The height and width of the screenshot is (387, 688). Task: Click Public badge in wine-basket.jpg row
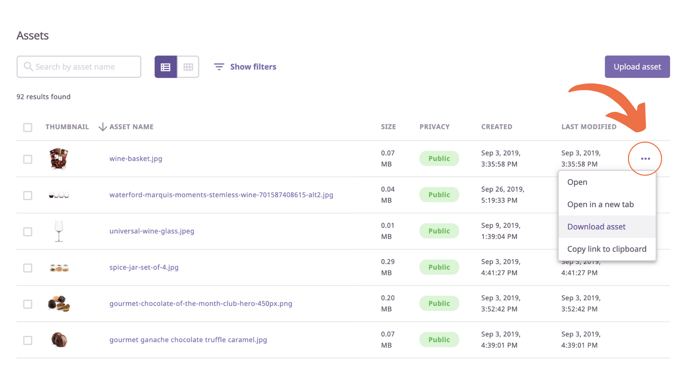[x=439, y=158]
